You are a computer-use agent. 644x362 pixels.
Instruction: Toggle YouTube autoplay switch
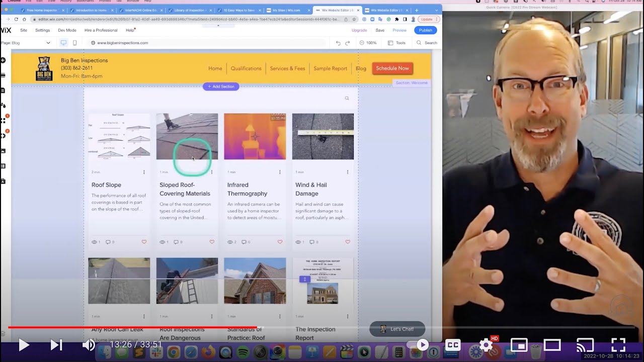(x=419, y=345)
